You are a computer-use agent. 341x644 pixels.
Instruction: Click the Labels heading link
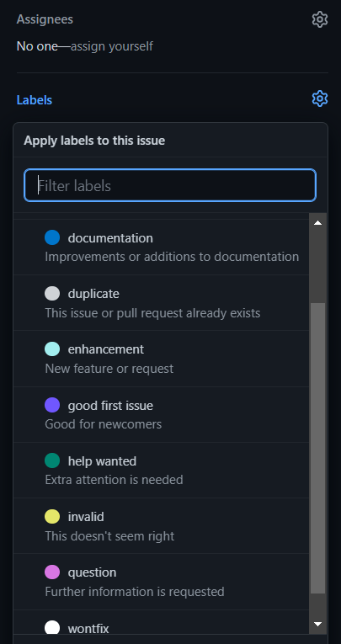coord(34,100)
